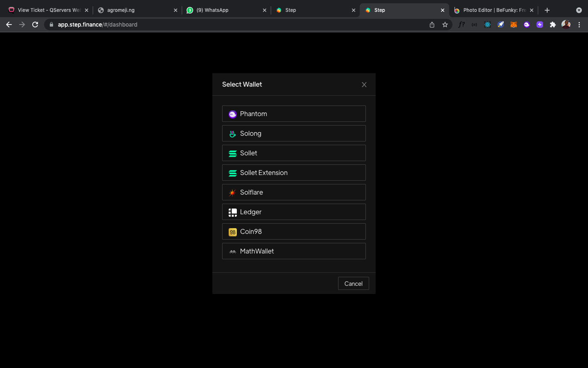Switch to the Step tab beside WhatsApp
588x368 pixels.
point(315,10)
